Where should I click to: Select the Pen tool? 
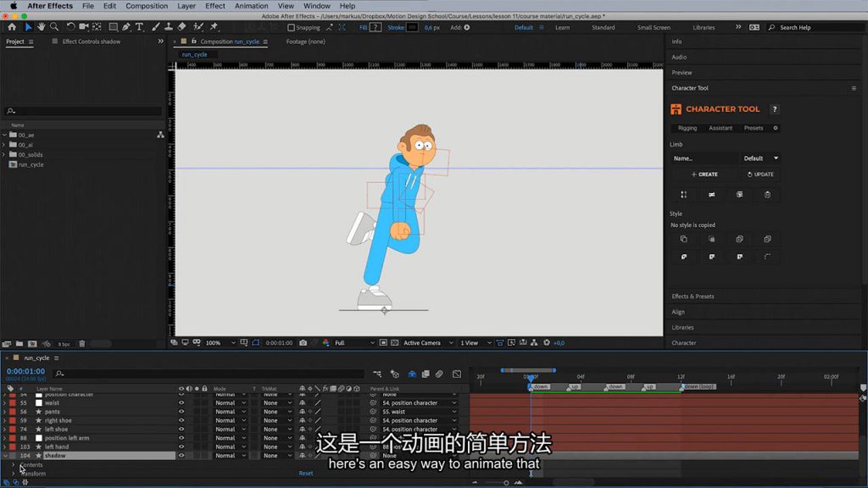click(x=126, y=26)
